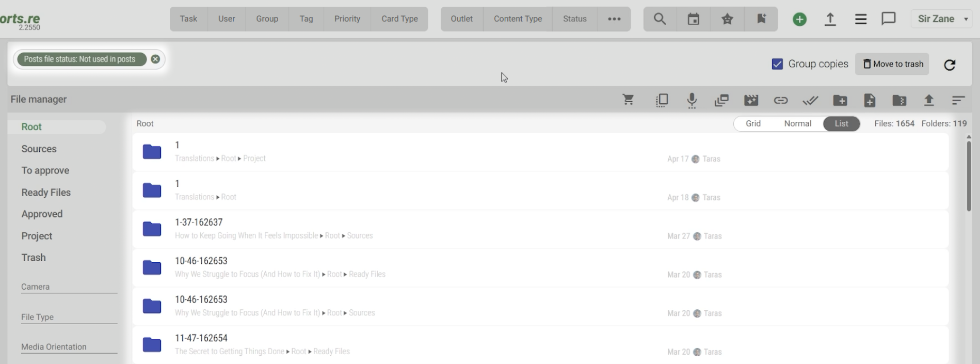This screenshot has height=364, width=980.
Task: Click the microphone recording icon
Action: 692,100
